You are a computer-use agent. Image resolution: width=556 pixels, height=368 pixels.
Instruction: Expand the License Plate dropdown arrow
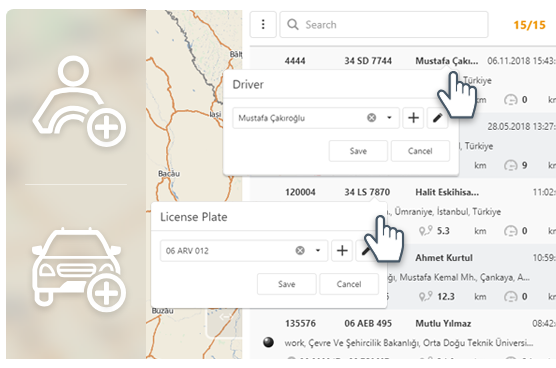pyautogui.click(x=318, y=251)
